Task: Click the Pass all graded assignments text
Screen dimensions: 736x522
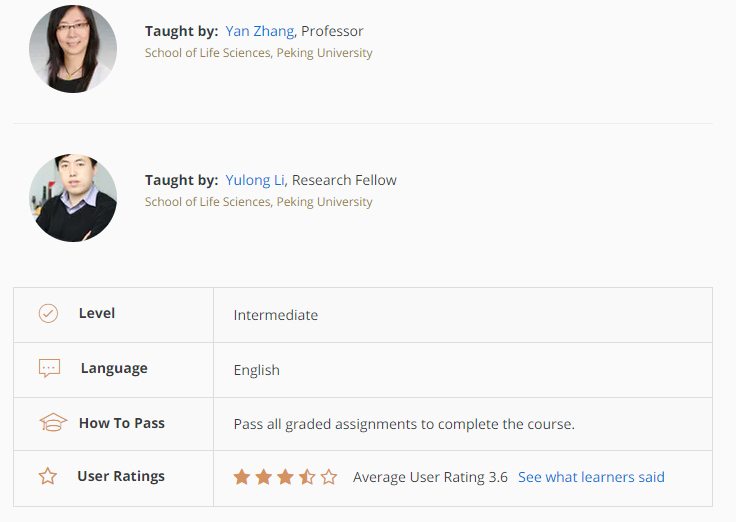Action: pyautogui.click(x=404, y=424)
